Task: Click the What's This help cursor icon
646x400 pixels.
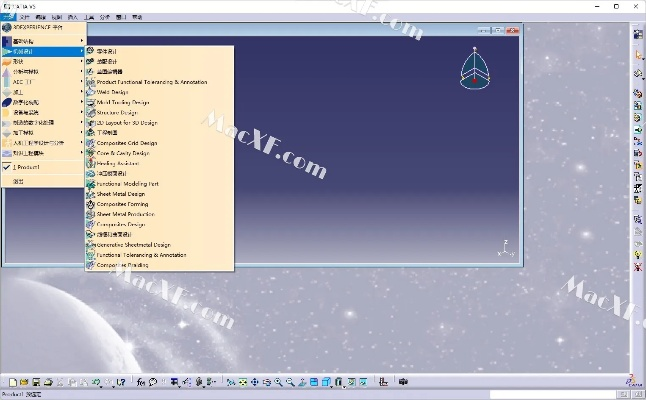Action: 121,382
